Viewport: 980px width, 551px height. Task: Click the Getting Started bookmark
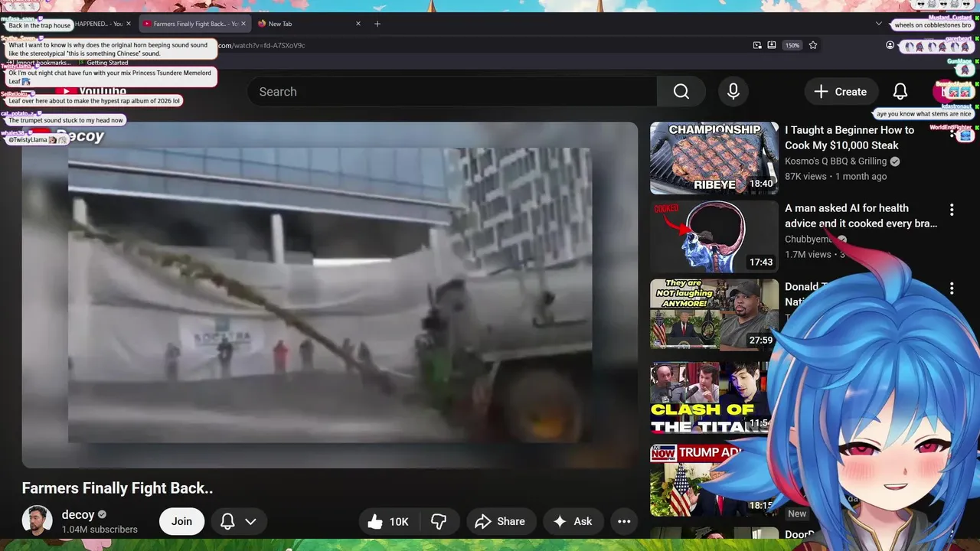tap(107, 63)
